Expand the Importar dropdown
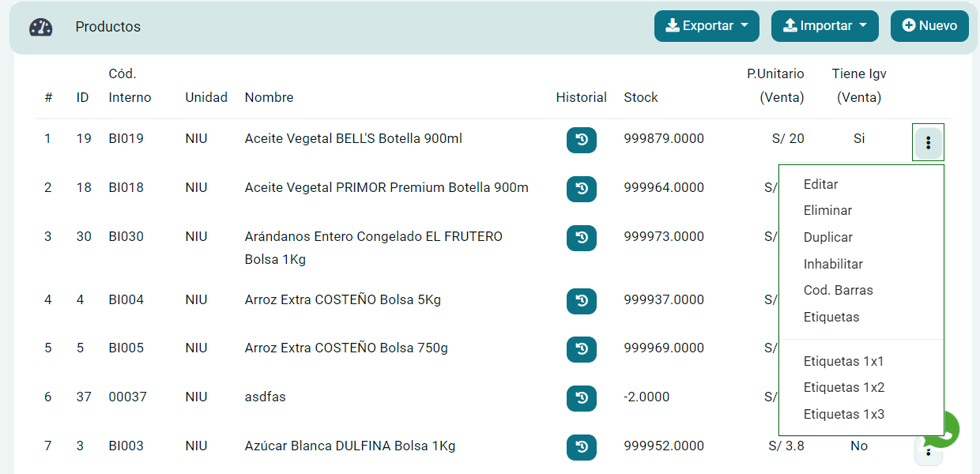 824,26
